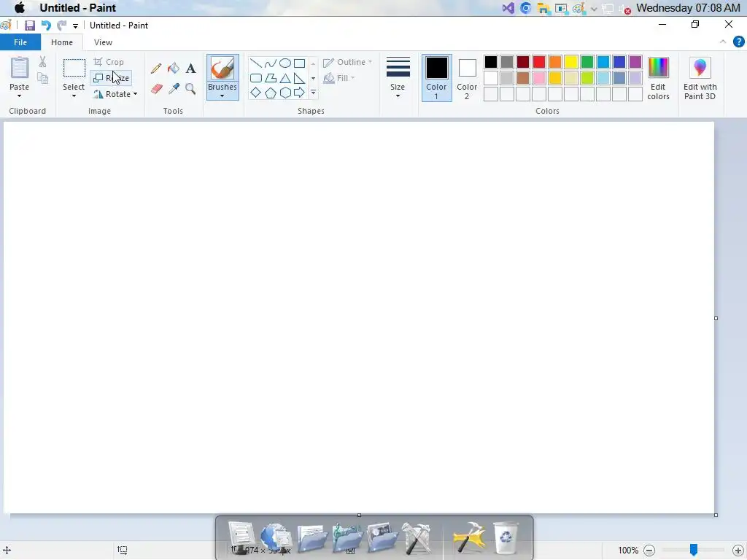Expand the Select options arrow
Viewport: 747px width, 560px height.
[x=74, y=96]
